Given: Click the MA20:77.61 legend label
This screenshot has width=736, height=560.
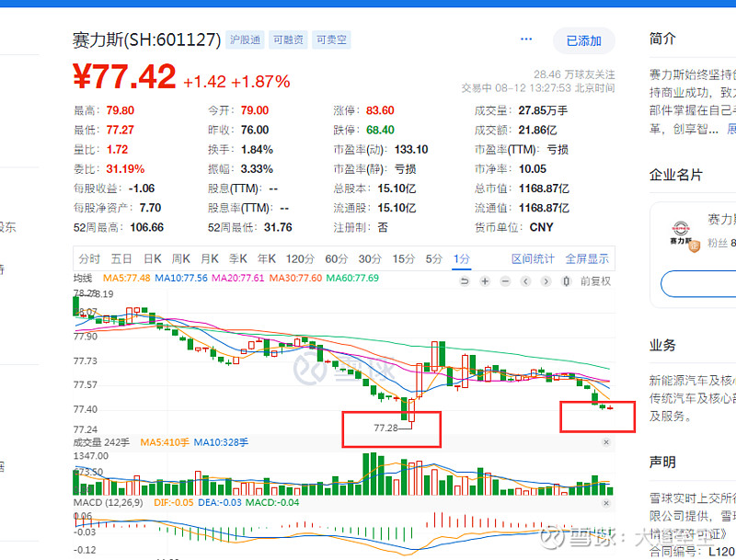Looking at the screenshot, I should (238, 278).
